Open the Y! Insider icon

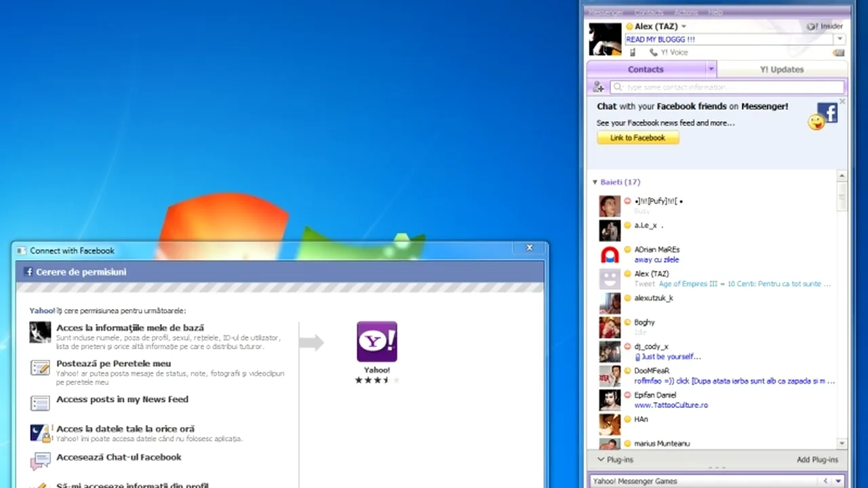pyautogui.click(x=812, y=26)
